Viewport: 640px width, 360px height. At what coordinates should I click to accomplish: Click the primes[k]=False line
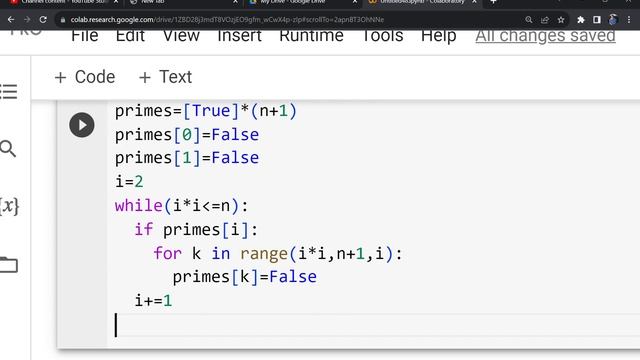(244, 277)
